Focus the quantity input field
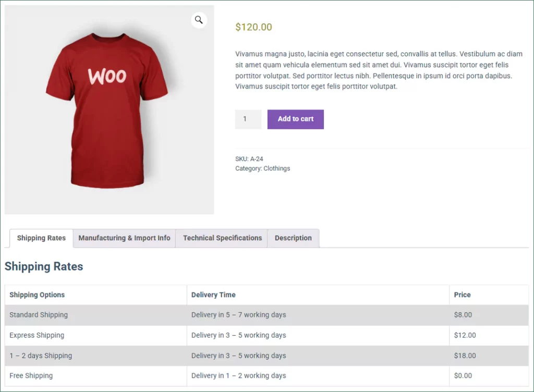Screen dimensions: 534x392 (248, 119)
